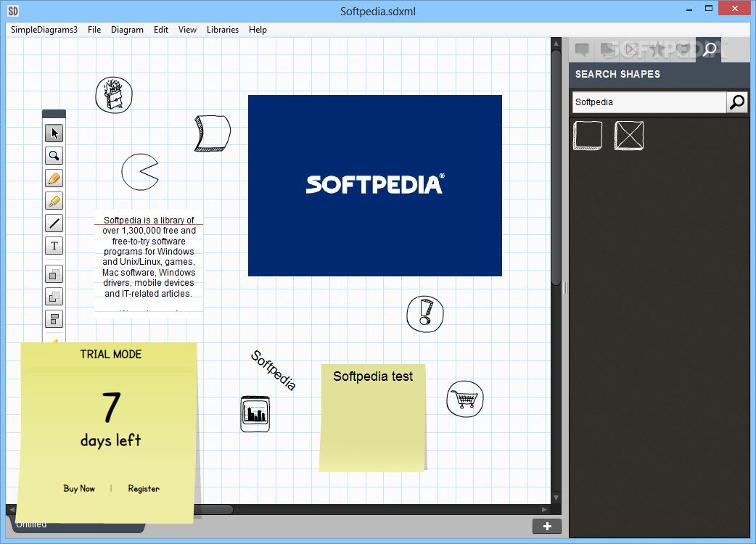Select the shopping cart shape

[x=465, y=399]
